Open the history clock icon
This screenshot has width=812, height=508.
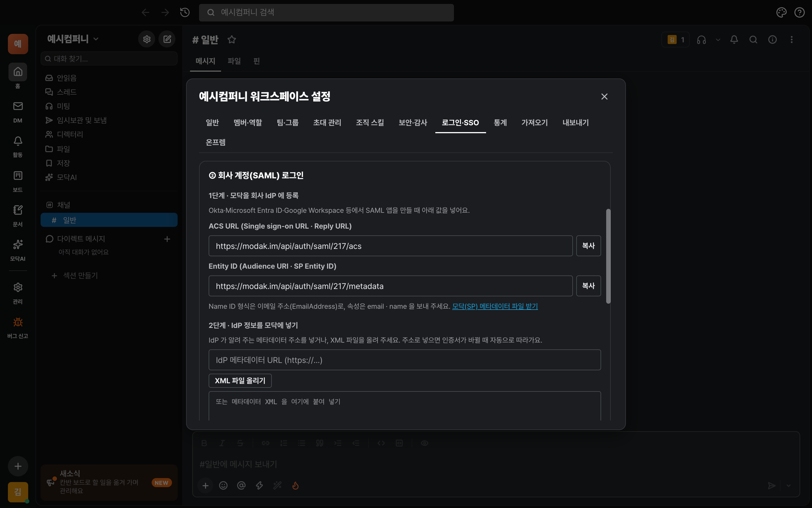pyautogui.click(x=185, y=12)
